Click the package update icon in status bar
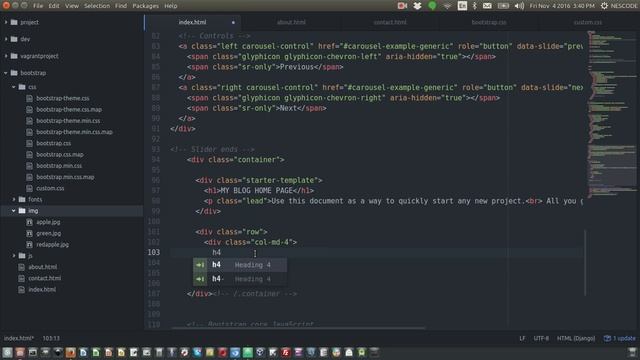 pyautogui.click(x=607, y=338)
